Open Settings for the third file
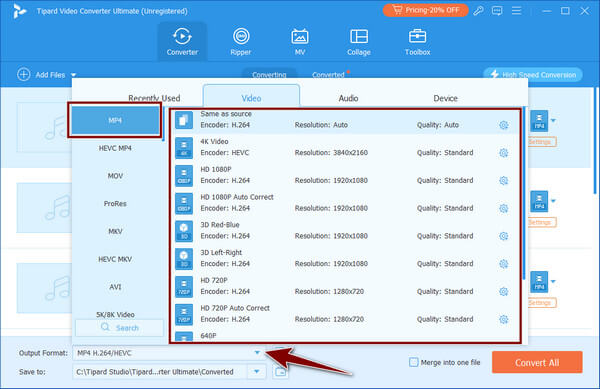This screenshot has width=600, height=389. click(x=543, y=303)
